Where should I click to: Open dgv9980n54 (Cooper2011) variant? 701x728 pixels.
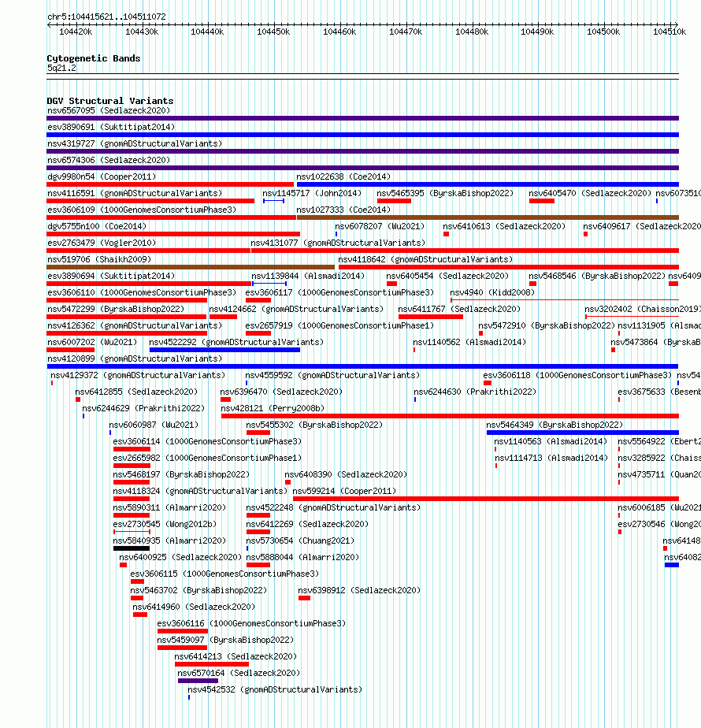102,176
